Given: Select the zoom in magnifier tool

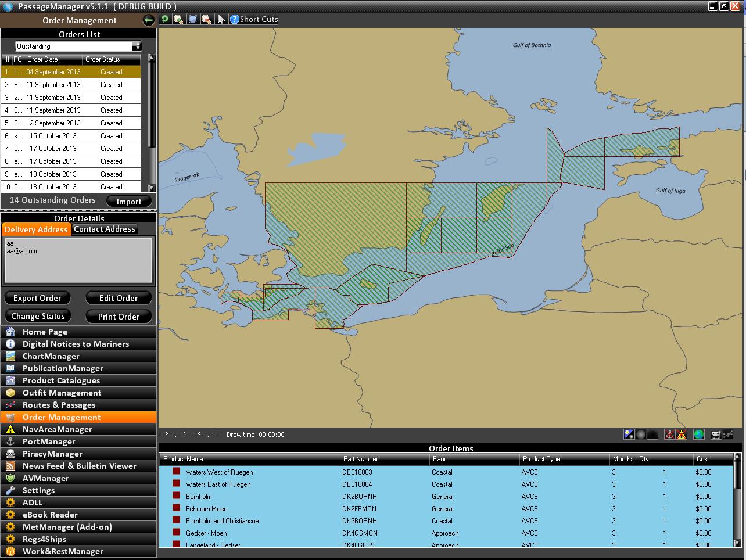Looking at the screenshot, I should [x=179, y=19].
